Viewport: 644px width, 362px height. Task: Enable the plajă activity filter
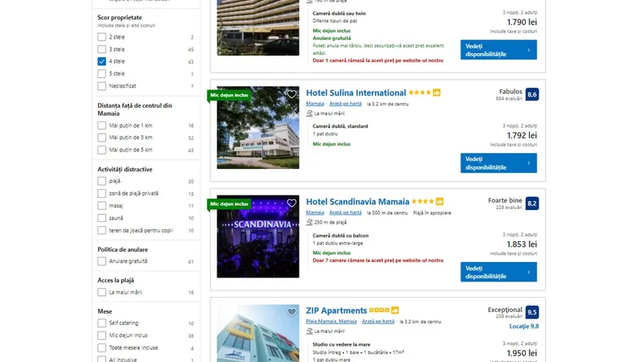(x=102, y=181)
